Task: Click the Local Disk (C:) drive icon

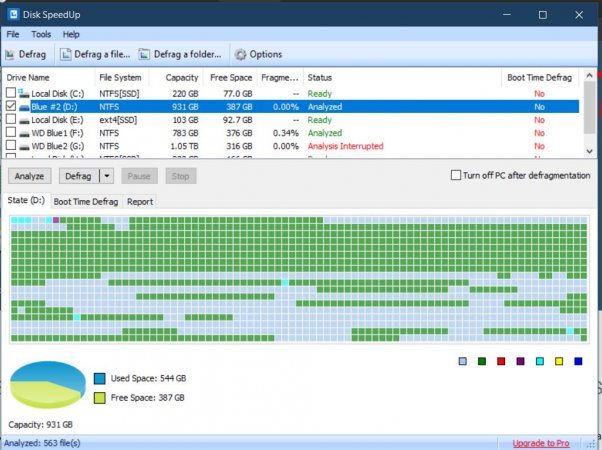Action: [x=24, y=93]
